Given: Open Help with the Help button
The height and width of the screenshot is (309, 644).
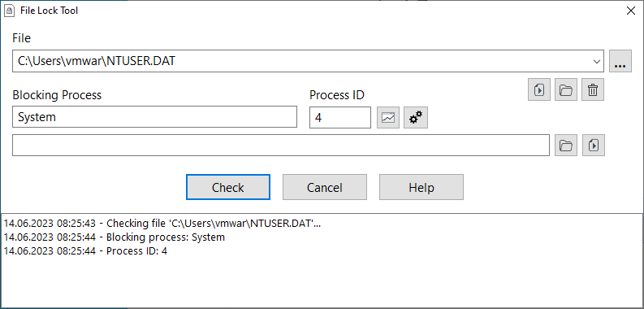Looking at the screenshot, I should point(421,187).
